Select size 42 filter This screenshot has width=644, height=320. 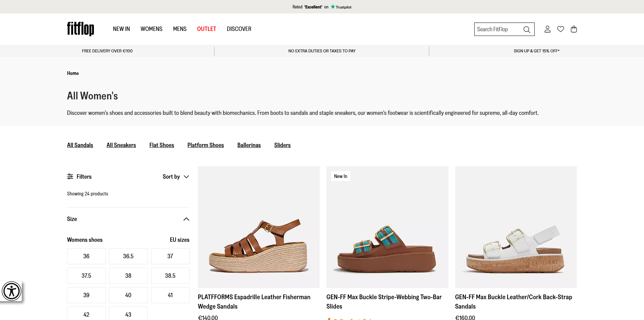tap(86, 314)
